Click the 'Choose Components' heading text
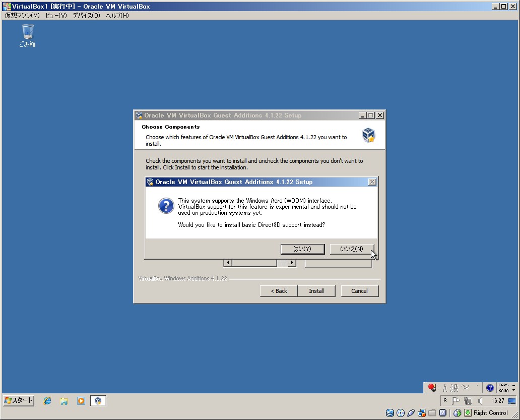520x420 pixels. (171, 127)
